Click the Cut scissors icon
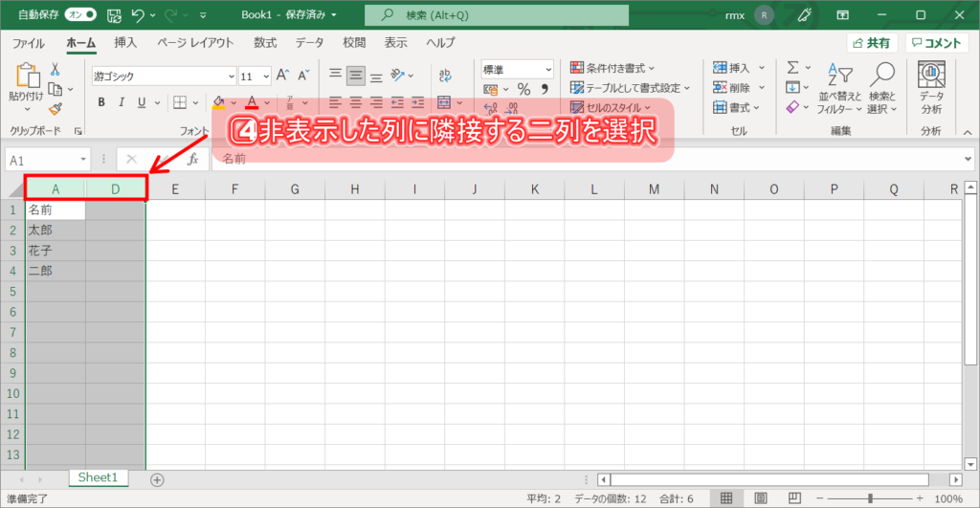The height and width of the screenshot is (508, 980). pyautogui.click(x=56, y=69)
